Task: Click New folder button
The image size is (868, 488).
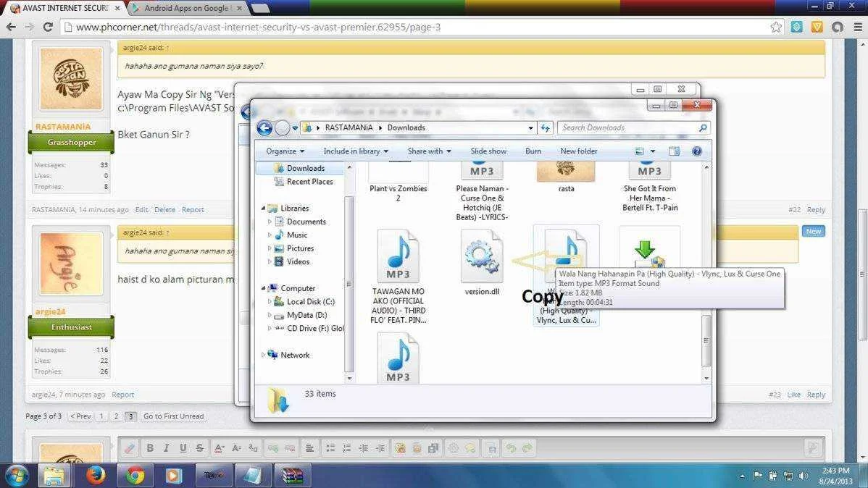Action: point(578,151)
